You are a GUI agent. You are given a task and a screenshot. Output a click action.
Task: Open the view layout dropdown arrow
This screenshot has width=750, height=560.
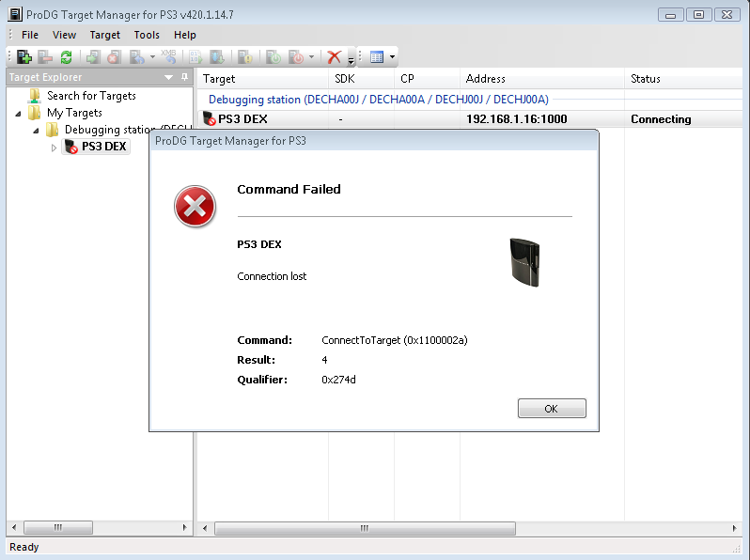392,57
